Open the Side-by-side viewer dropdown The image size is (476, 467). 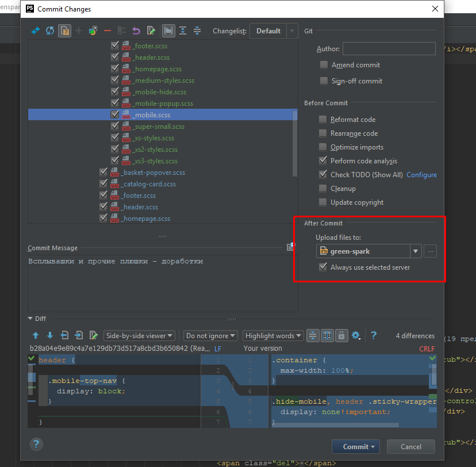pos(139,336)
